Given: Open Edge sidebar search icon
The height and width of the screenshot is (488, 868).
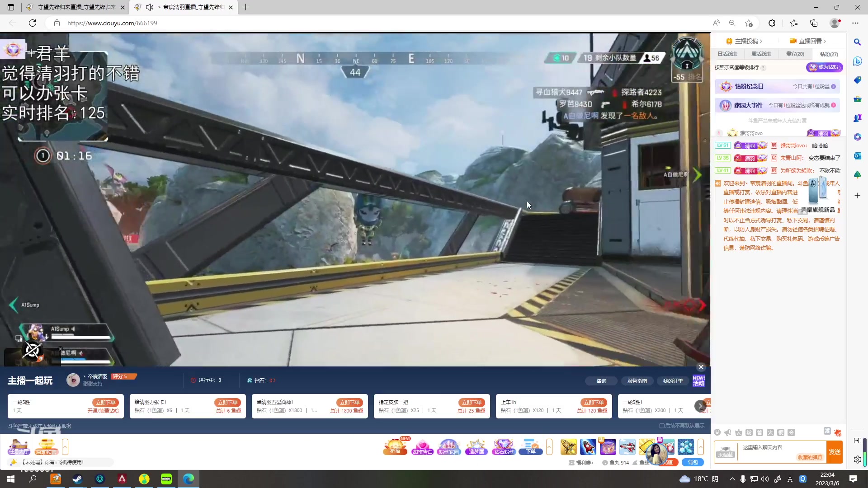Looking at the screenshot, I should [857, 42].
